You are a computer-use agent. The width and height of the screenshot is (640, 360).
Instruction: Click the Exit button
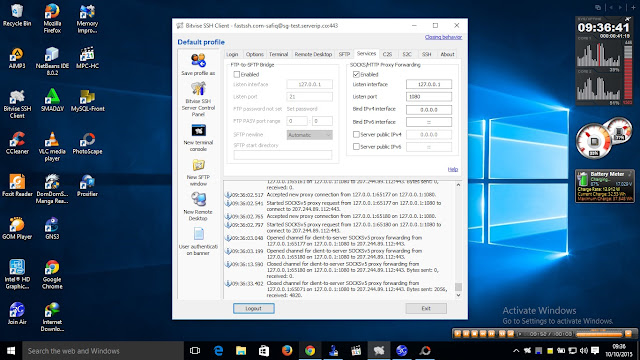426,309
